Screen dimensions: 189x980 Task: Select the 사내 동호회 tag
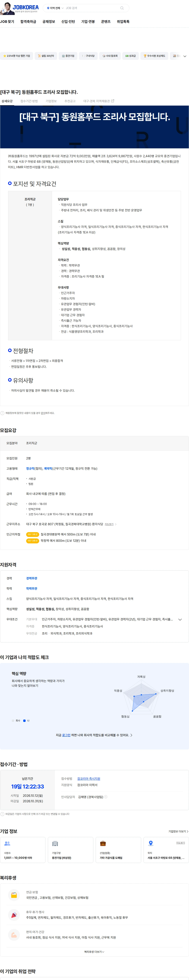pos(110,56)
